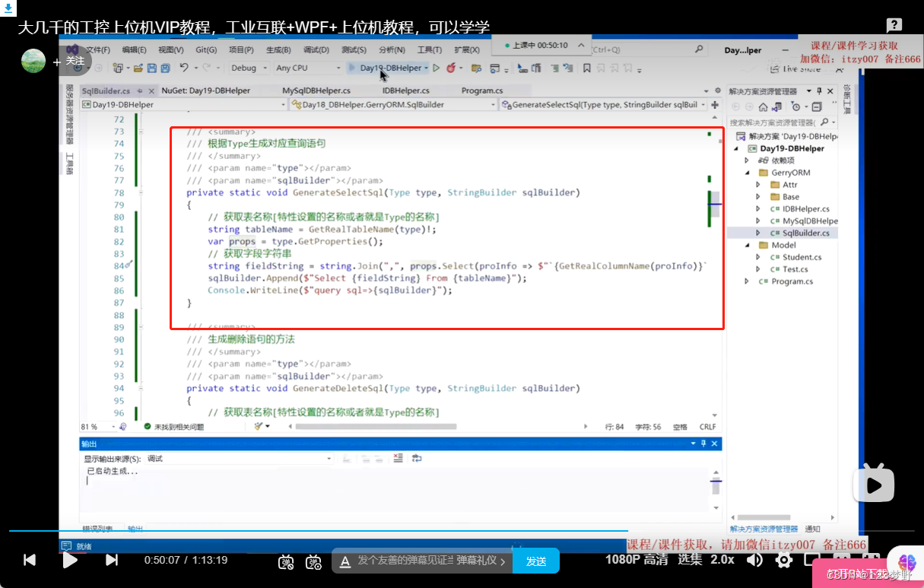This screenshot has height=588, width=924.
Task: Toggle fullscreen mode in the video player
Action: pos(872,560)
